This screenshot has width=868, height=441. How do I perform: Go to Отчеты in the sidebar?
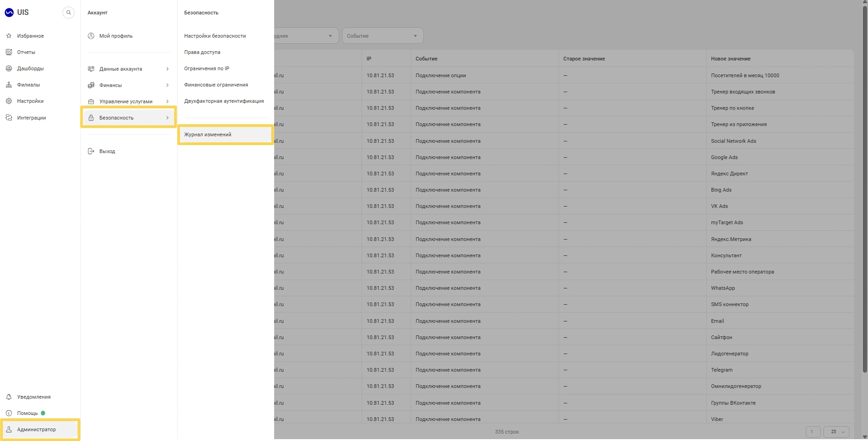pyautogui.click(x=26, y=52)
